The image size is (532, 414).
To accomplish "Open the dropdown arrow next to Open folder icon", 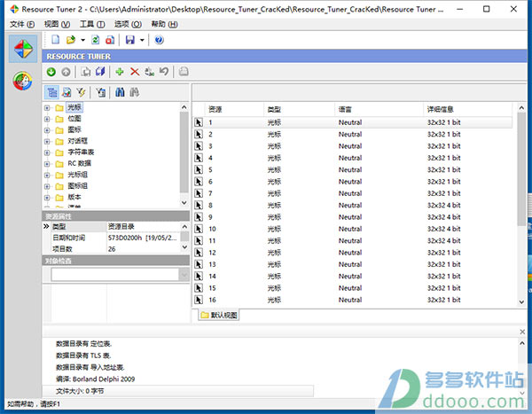I will point(82,40).
